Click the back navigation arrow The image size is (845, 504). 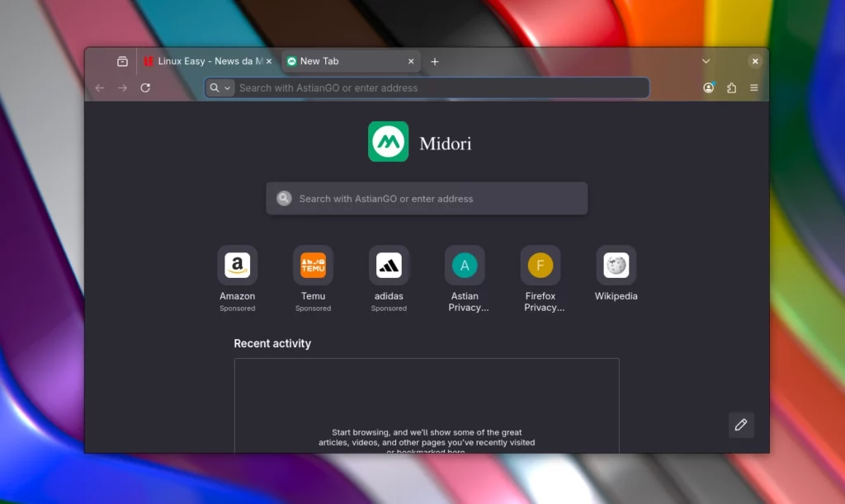click(x=99, y=87)
